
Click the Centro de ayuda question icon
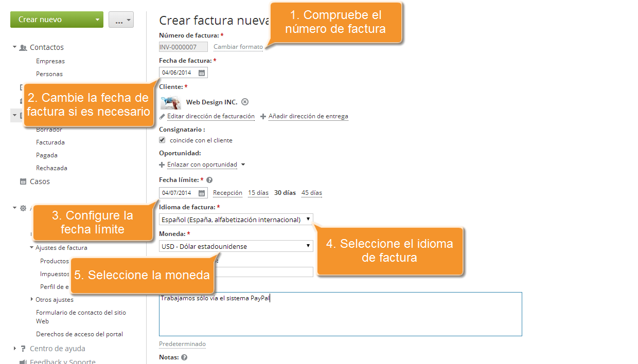[x=23, y=349]
